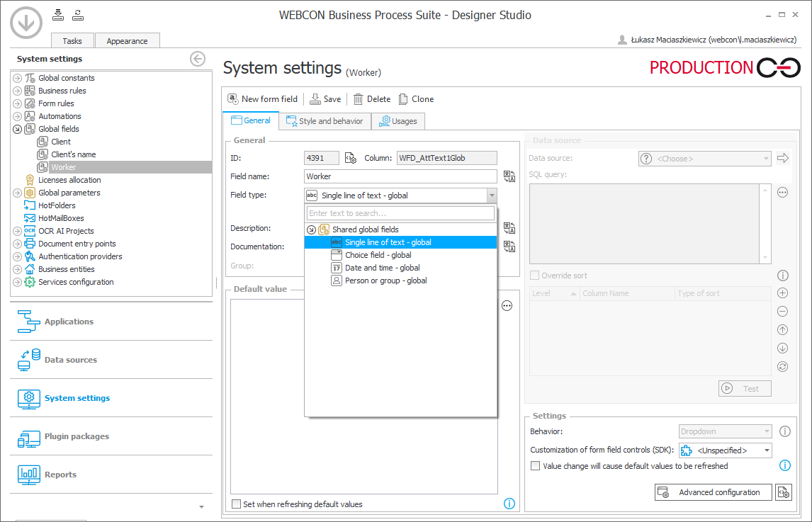Open default value editor ellipsis button
This screenshot has height=522, width=812.
coord(507,306)
